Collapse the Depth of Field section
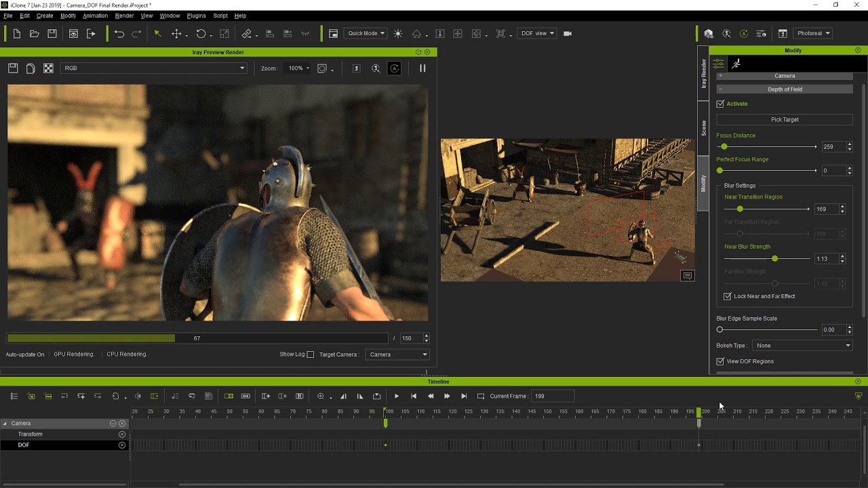The image size is (868, 488). (x=785, y=89)
